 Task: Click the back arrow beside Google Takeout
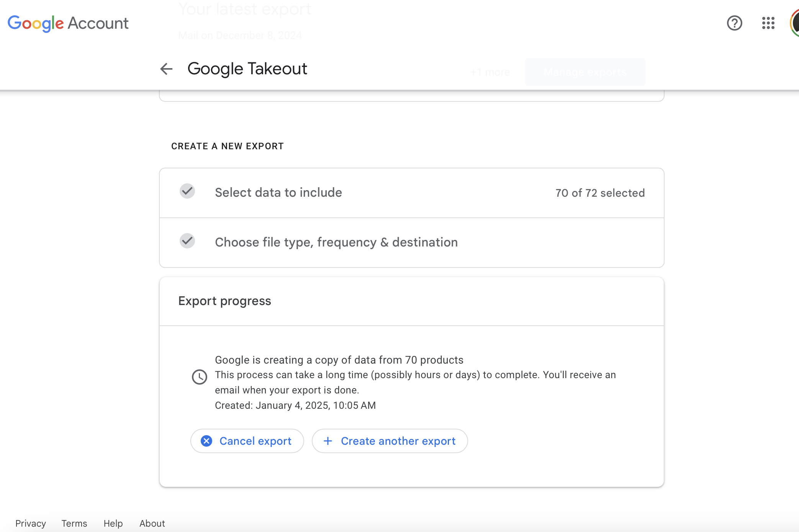[x=166, y=69]
